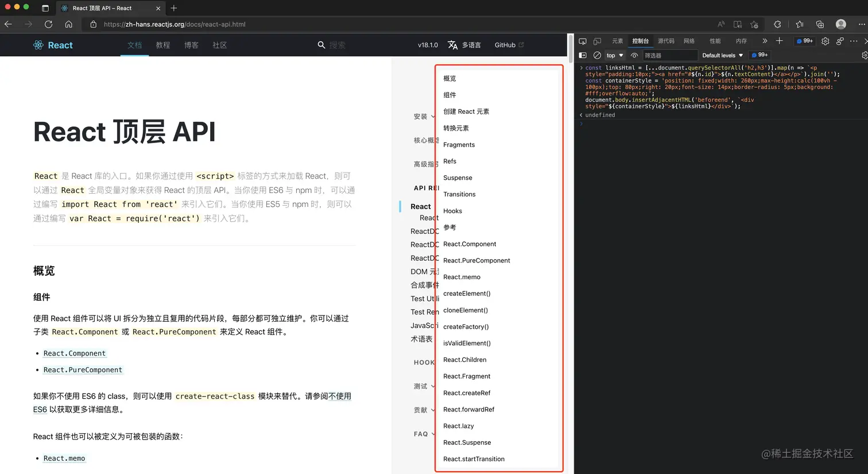Open the DevTools feedback icon
868x474 pixels.
click(840, 41)
